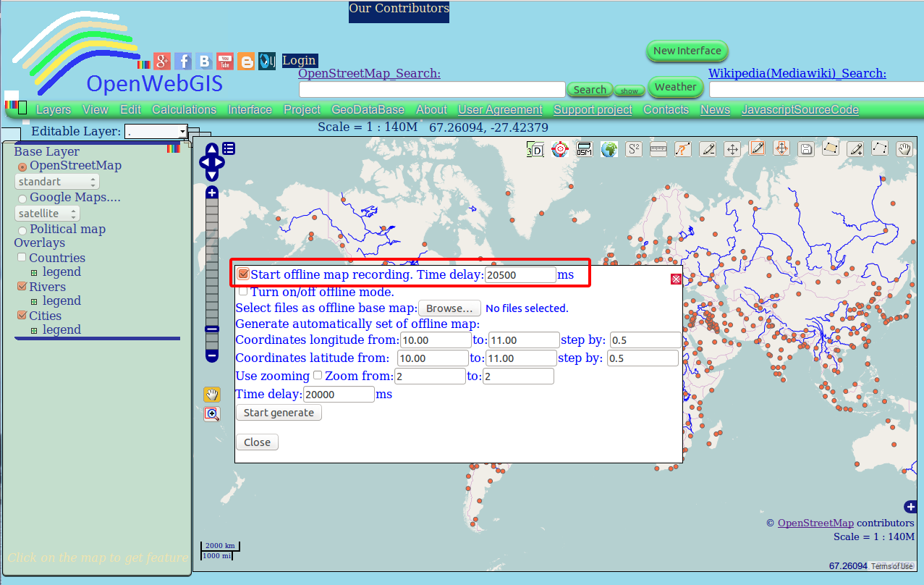Click the longitude step by field
This screenshot has height=585, width=924.
(645, 340)
